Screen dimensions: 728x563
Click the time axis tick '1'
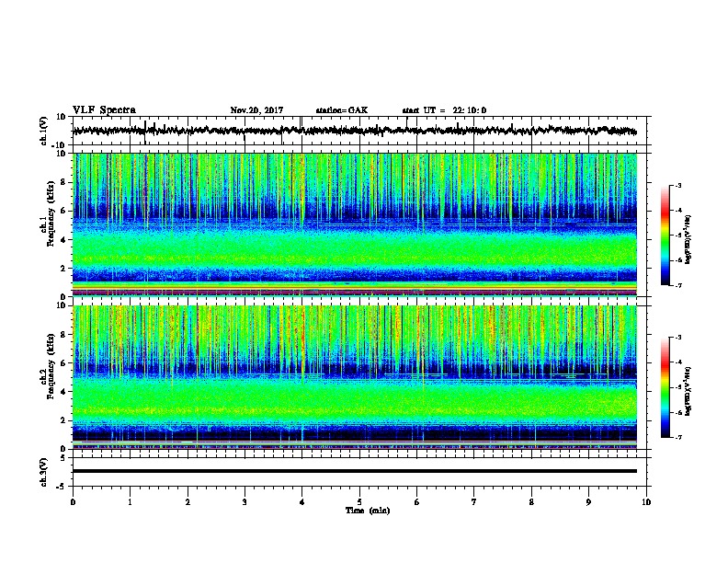click(130, 502)
